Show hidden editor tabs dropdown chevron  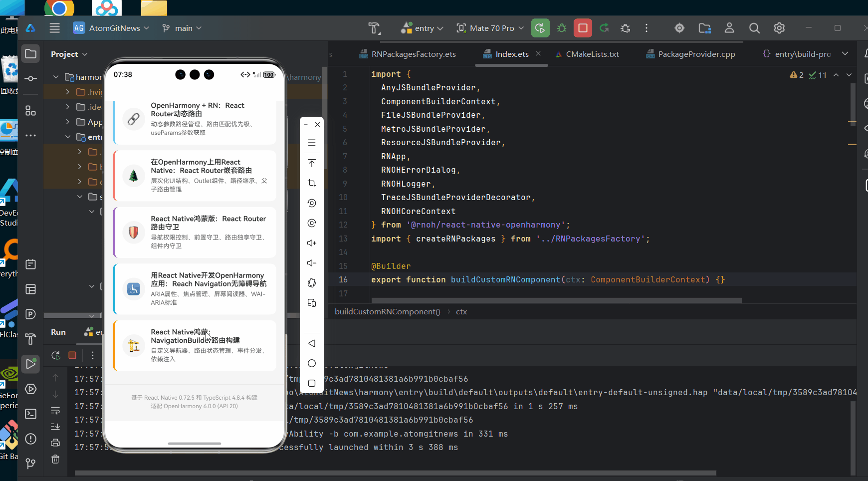845,53
